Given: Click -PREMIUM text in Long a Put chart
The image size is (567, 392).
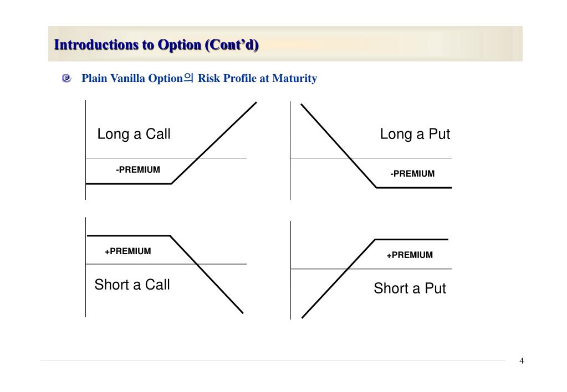Looking at the screenshot, I should (412, 174).
